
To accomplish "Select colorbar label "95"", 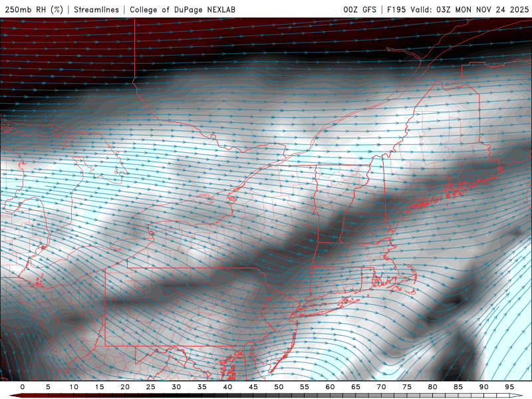I will [509, 387].
